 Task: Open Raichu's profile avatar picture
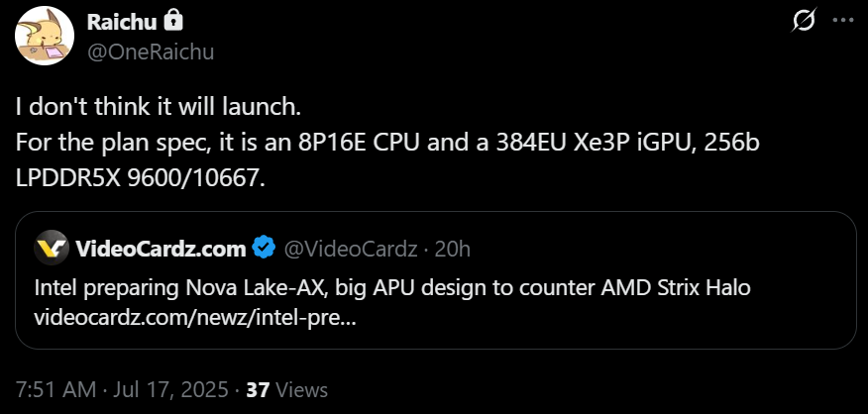point(44,35)
